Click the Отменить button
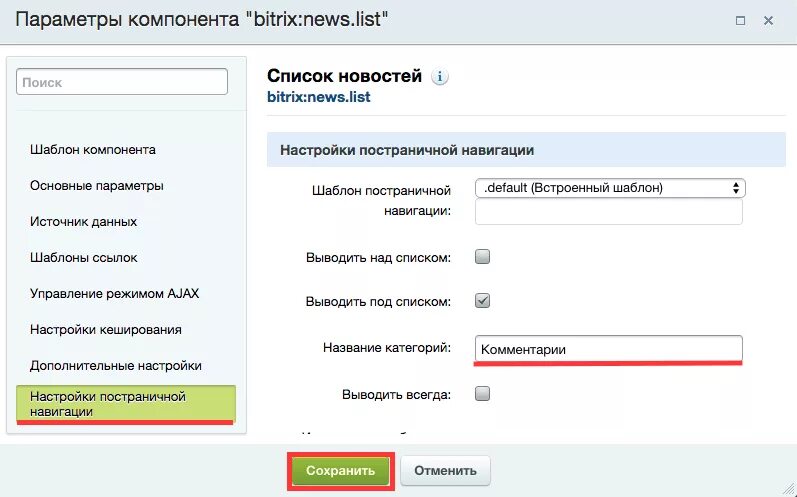Viewport: 797px width, 497px height. [x=445, y=470]
